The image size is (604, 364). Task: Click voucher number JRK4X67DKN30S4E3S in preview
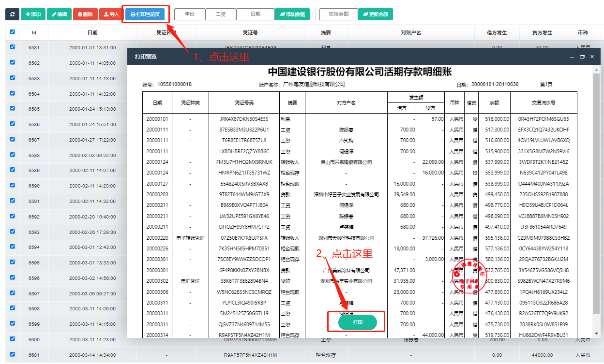pyautogui.click(x=243, y=119)
